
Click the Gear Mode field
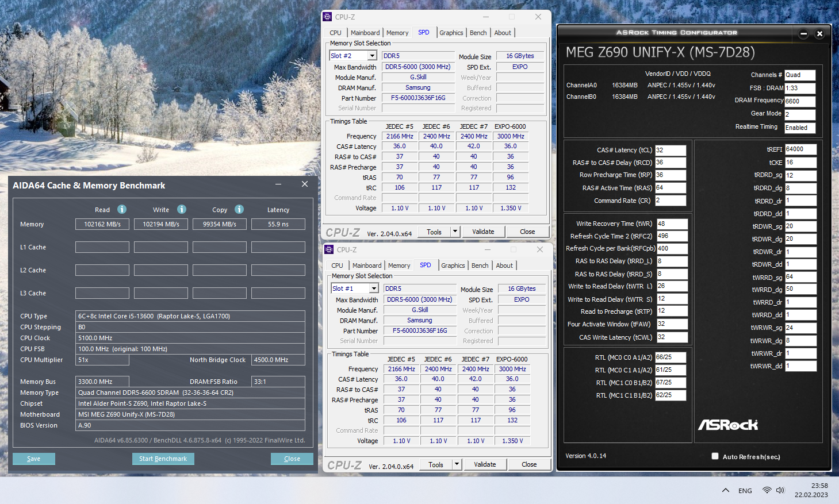(800, 114)
